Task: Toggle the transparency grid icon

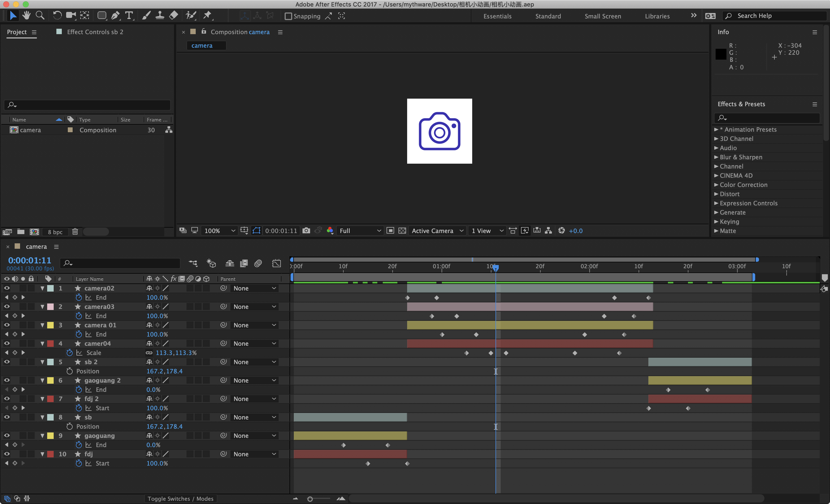Action: click(402, 231)
